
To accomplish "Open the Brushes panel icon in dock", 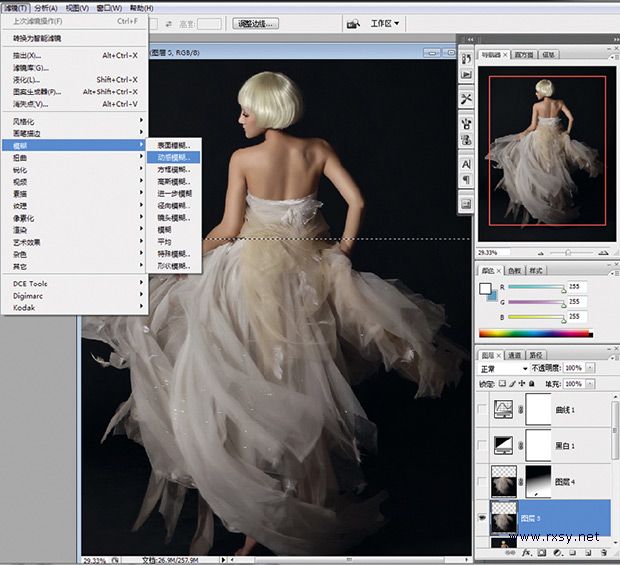I will [x=466, y=124].
